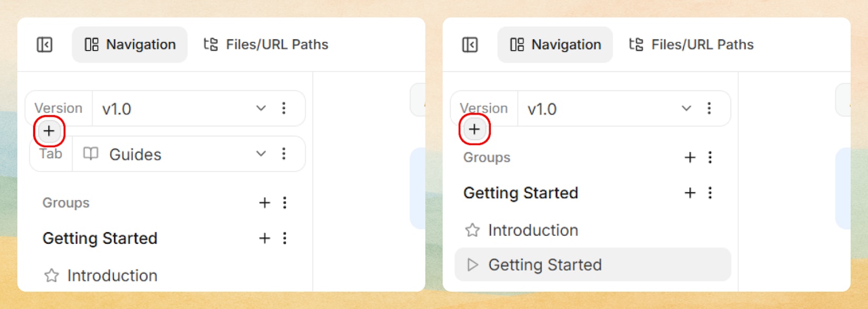Image resolution: width=868 pixels, height=309 pixels.
Task: Expand the v1.0 version dropdown in the left panel
Action: coord(261,108)
